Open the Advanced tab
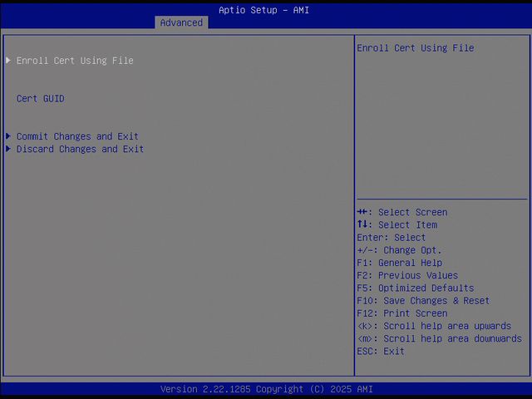This screenshot has width=532, height=399. pyautogui.click(x=181, y=22)
